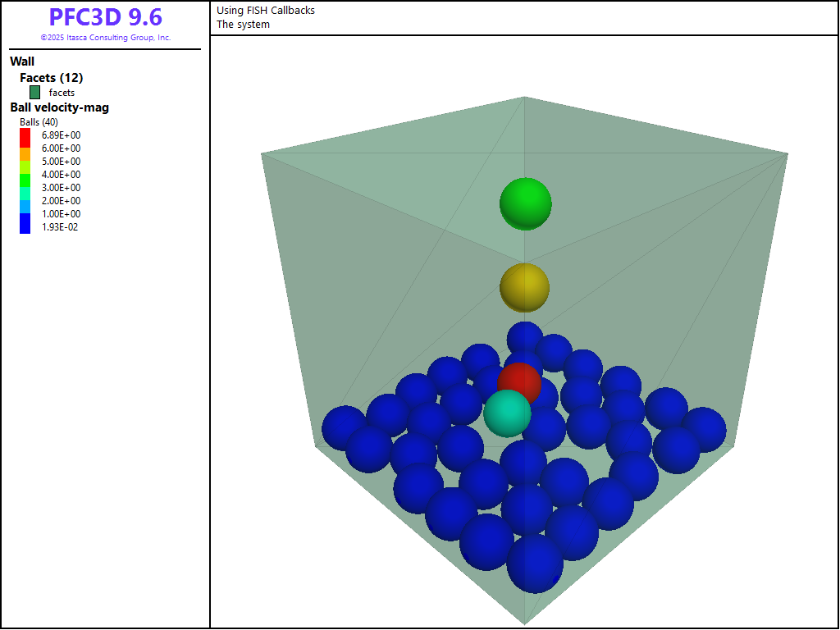This screenshot has height=630, width=840.
Task: Click the 1.93E-02 minimum value label
Action: pos(61,227)
